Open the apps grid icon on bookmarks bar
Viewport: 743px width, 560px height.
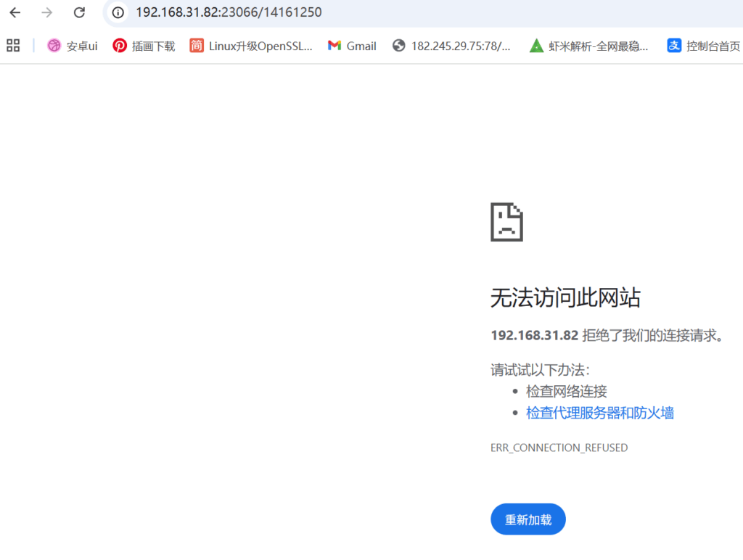pyautogui.click(x=12, y=45)
